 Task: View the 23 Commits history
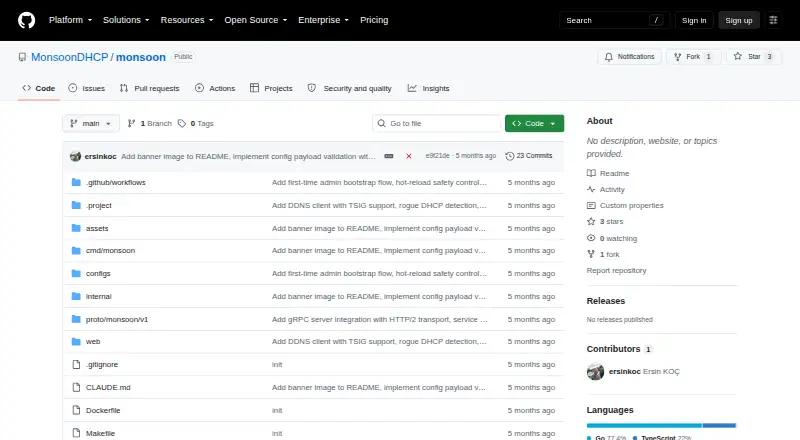(x=529, y=156)
